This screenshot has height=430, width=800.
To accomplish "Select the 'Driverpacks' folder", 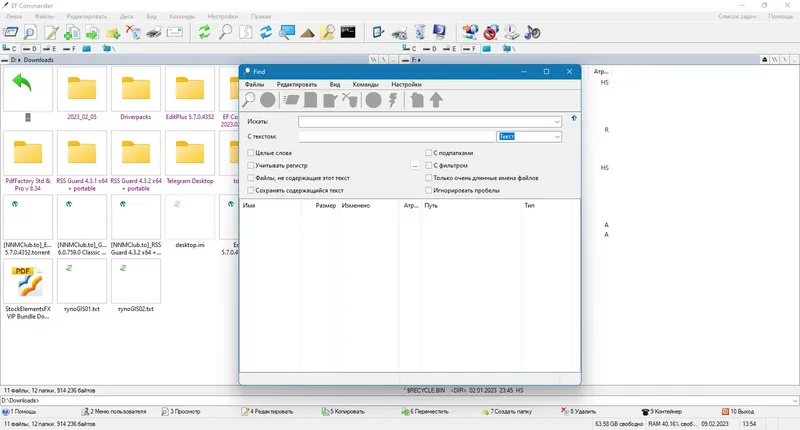I will pyautogui.click(x=136, y=94).
